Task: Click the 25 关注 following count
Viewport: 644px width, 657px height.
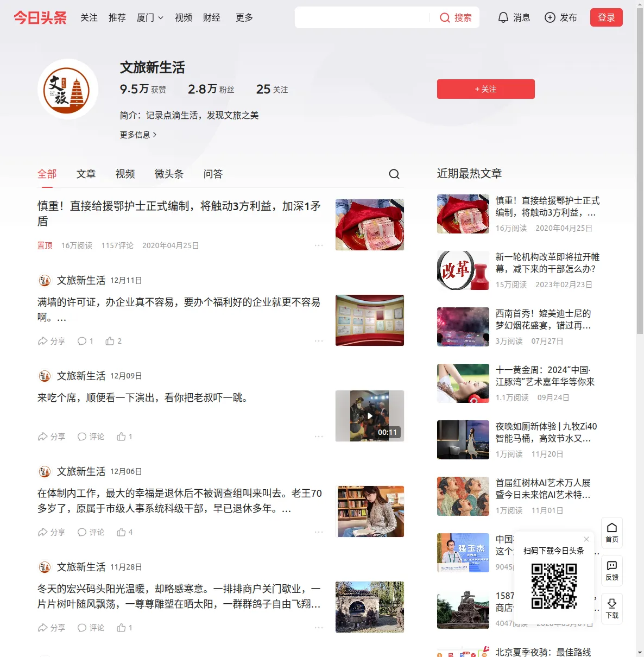Action: (272, 89)
